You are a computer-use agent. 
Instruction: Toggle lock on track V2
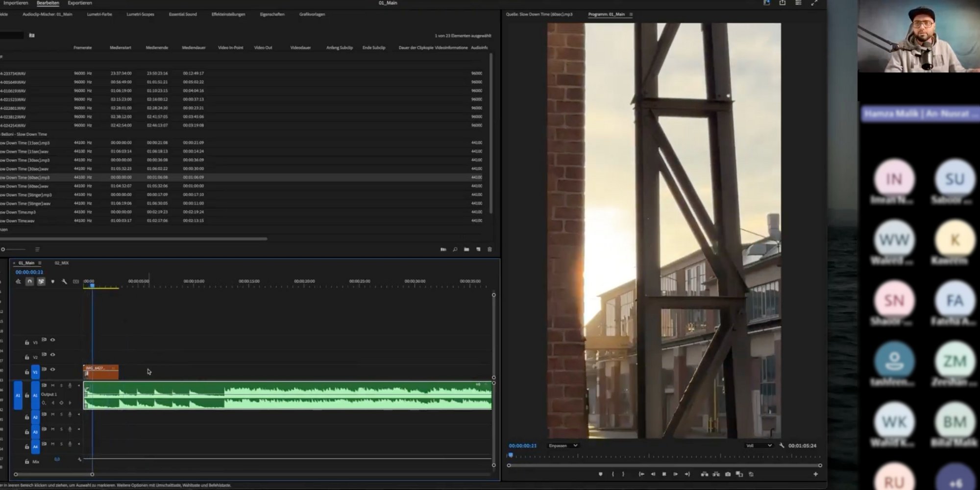pos(27,357)
